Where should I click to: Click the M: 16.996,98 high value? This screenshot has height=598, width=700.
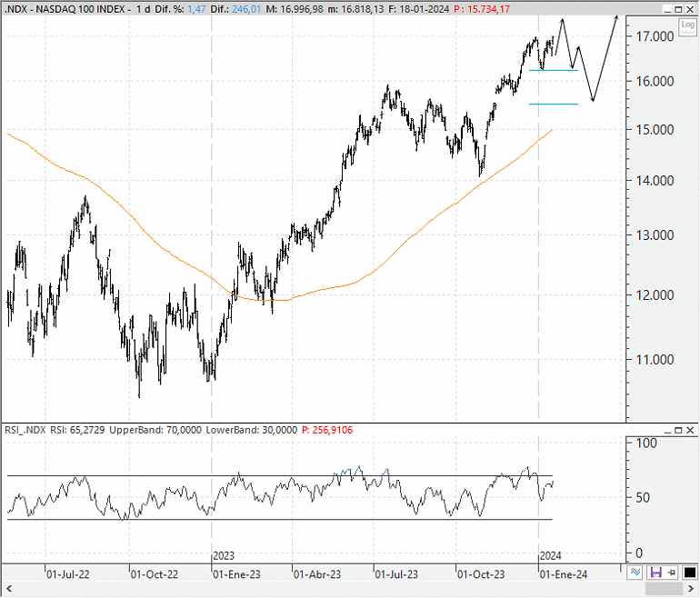click(x=294, y=9)
